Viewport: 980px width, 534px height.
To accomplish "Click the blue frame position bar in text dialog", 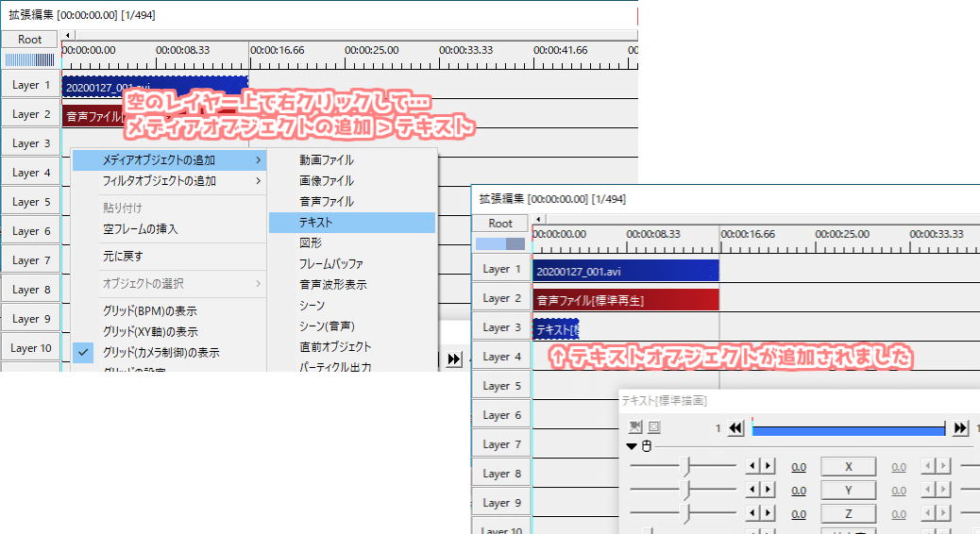I will tap(848, 429).
